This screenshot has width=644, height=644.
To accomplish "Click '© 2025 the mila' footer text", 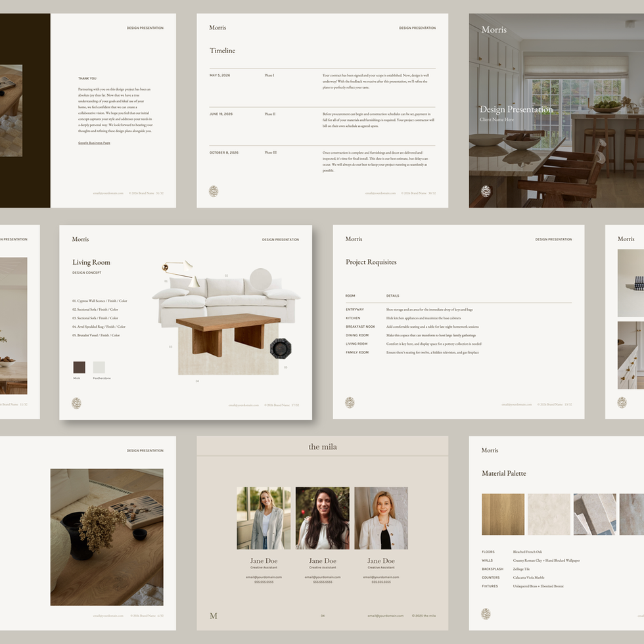I will (424, 616).
